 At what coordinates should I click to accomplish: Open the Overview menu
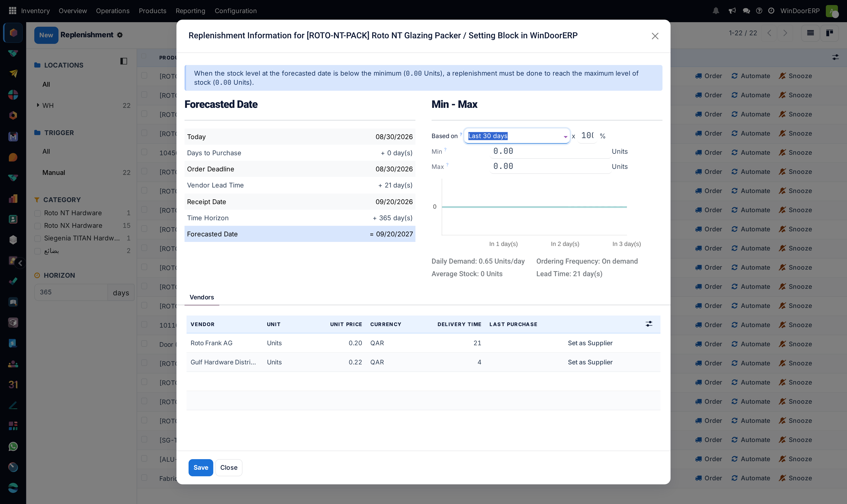click(x=73, y=11)
